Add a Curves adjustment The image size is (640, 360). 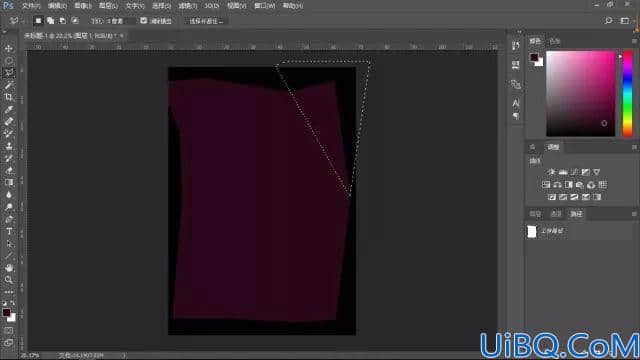click(574, 172)
